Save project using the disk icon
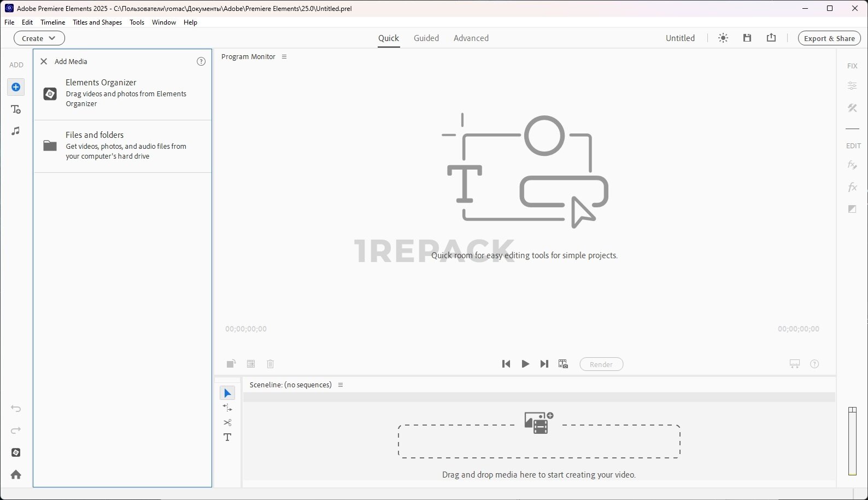The height and width of the screenshot is (500, 868). click(x=747, y=38)
